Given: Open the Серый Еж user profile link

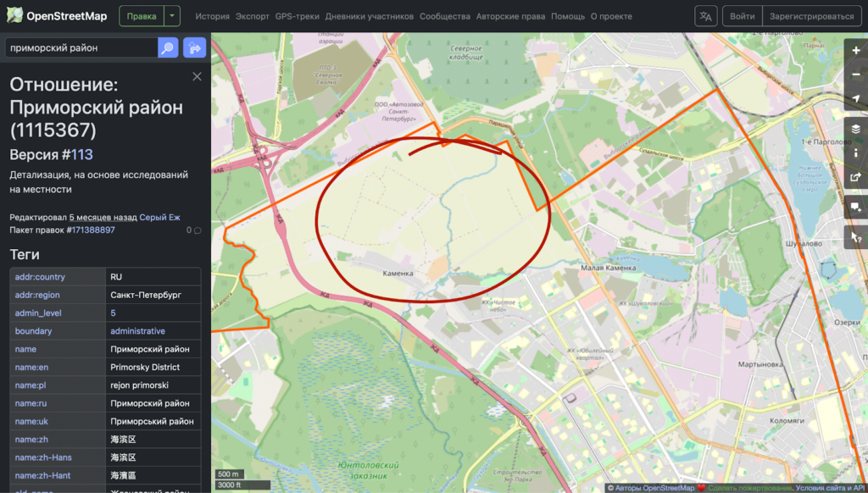Looking at the screenshot, I should click(x=159, y=218).
